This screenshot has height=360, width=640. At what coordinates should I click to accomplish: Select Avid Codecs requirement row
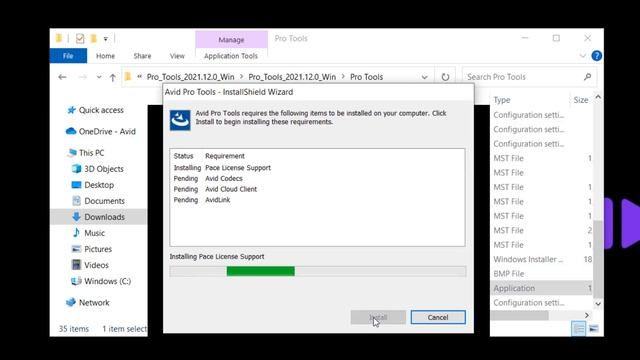tap(208, 178)
